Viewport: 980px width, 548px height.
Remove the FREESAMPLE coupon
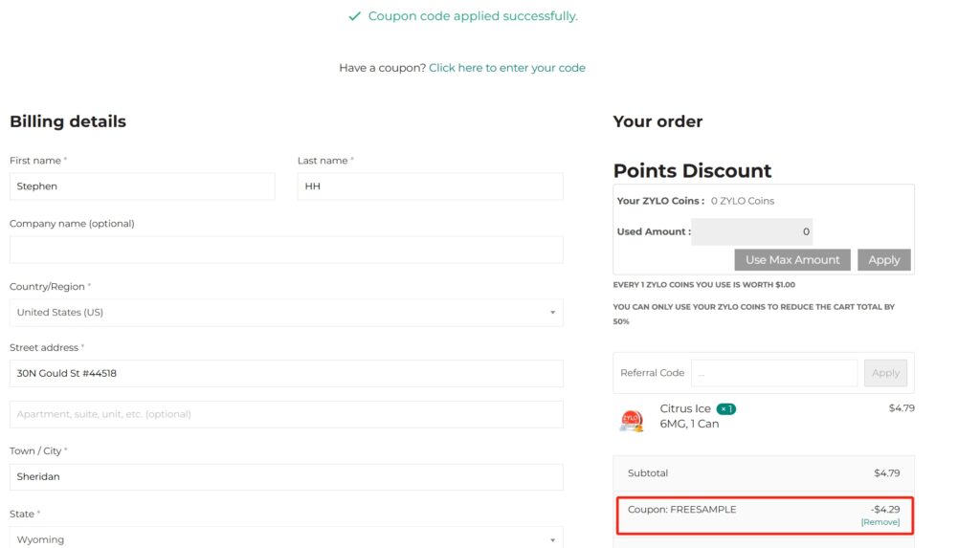click(x=880, y=522)
